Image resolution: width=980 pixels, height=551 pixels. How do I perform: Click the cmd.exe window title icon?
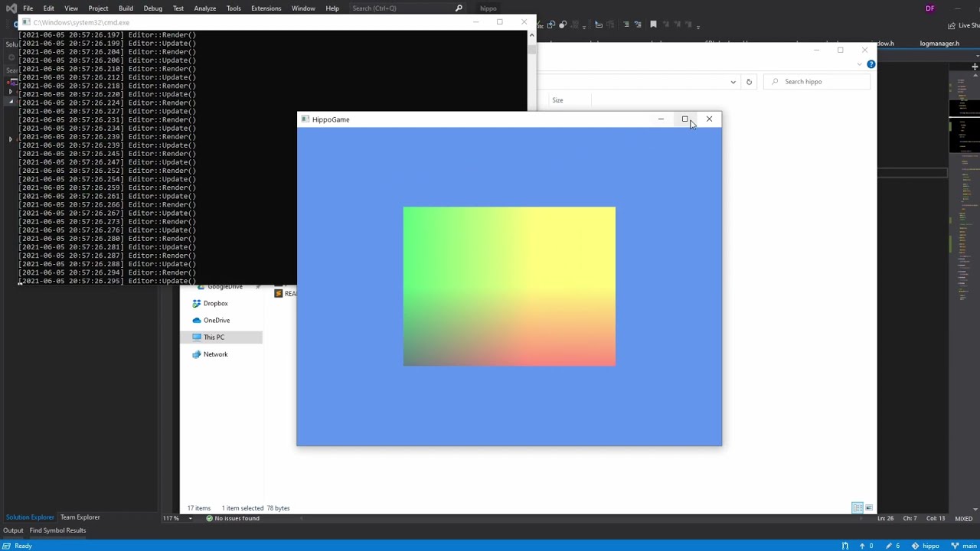pyautogui.click(x=27, y=22)
